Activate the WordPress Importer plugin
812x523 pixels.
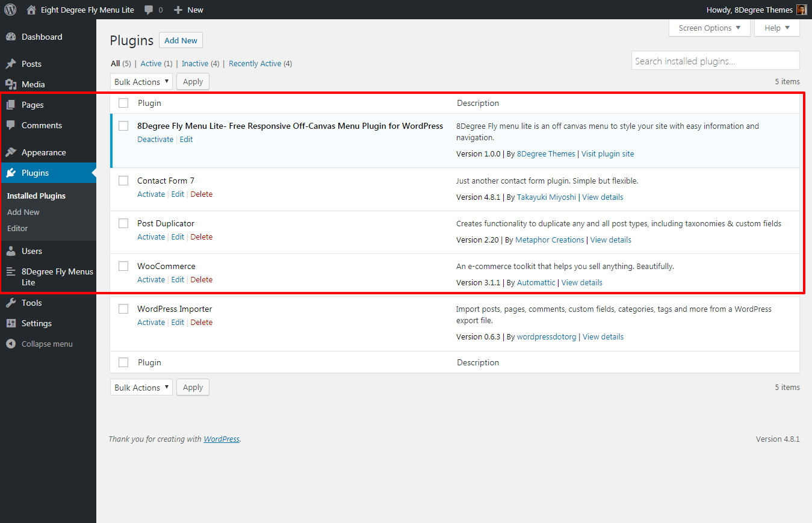coord(151,323)
